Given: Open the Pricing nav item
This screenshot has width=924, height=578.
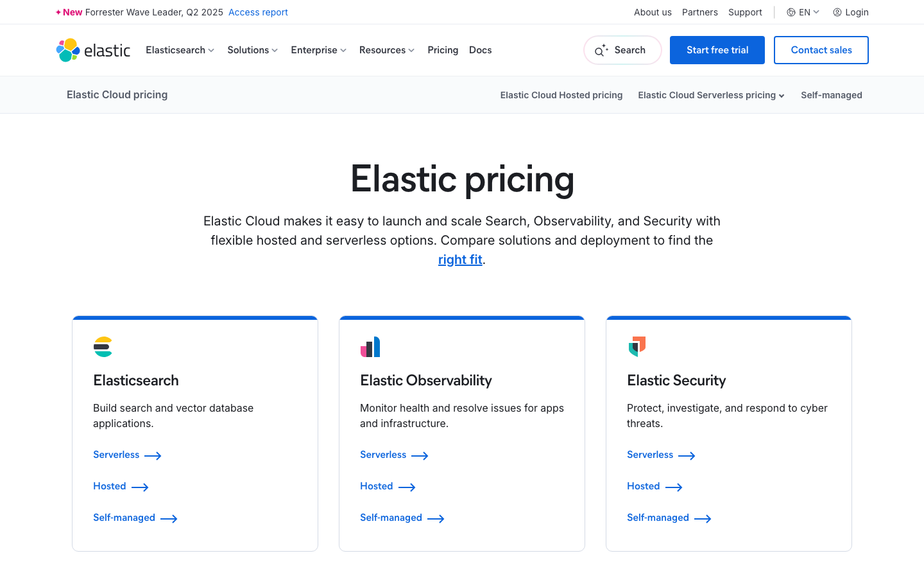Looking at the screenshot, I should (x=443, y=50).
